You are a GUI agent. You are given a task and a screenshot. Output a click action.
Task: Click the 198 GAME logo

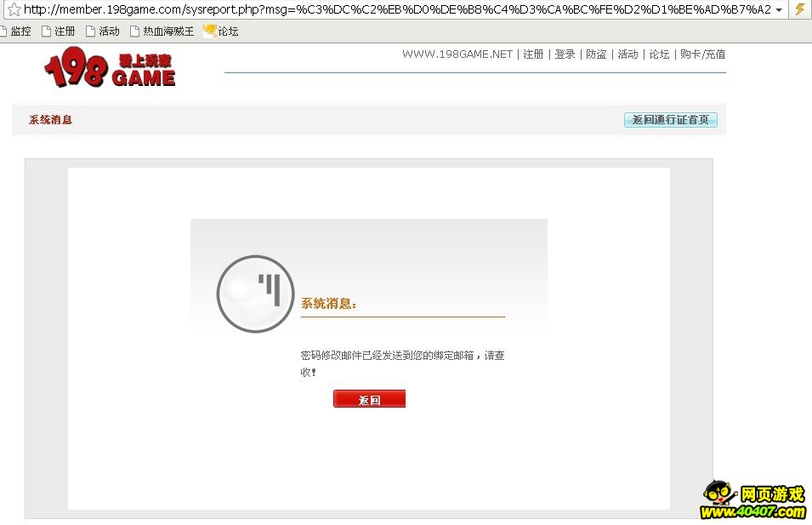click(110, 67)
